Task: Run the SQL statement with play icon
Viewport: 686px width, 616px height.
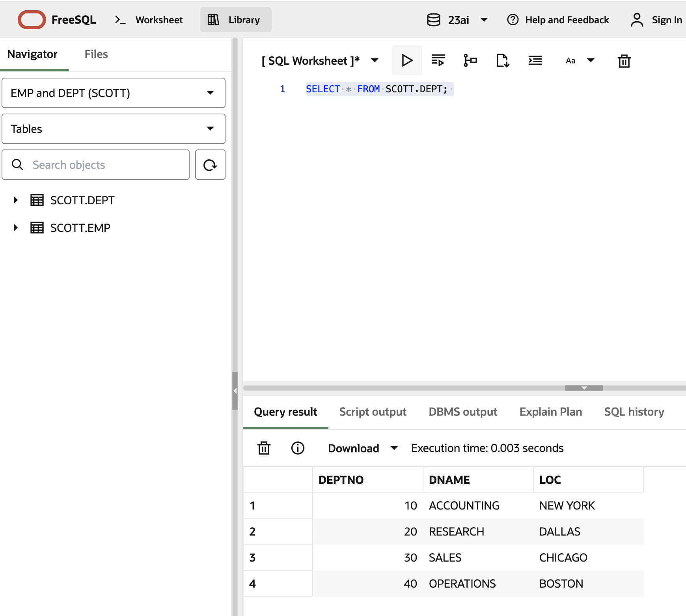Action: pyautogui.click(x=406, y=60)
